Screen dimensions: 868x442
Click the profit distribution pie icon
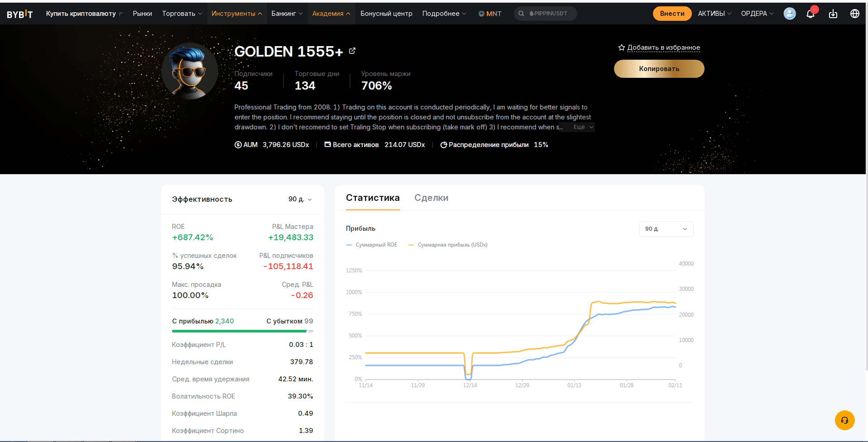(444, 145)
